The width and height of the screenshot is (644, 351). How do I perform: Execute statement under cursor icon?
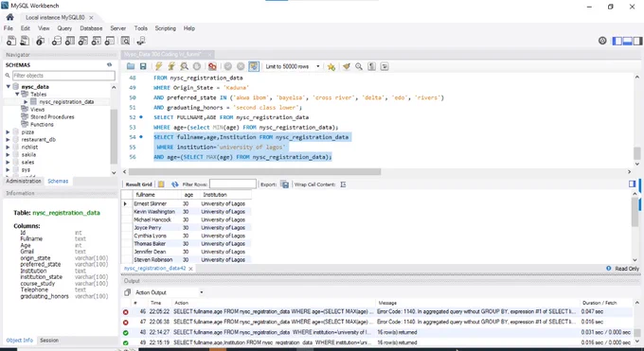click(x=171, y=66)
